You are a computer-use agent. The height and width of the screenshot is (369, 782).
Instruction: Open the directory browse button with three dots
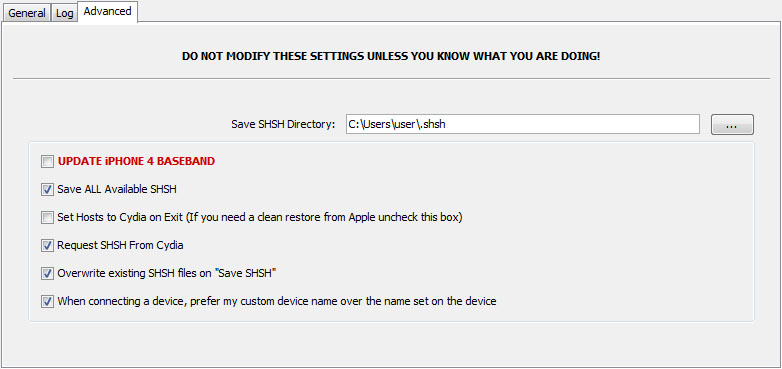pyautogui.click(x=732, y=125)
